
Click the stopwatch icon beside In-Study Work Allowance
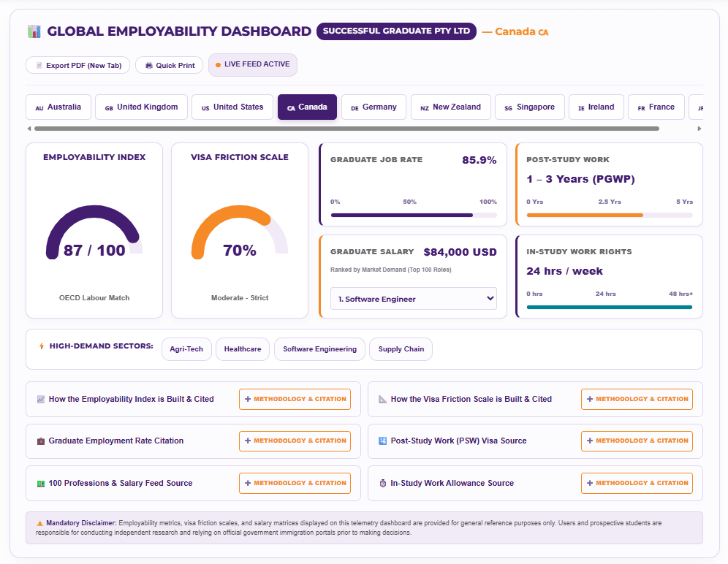382,483
